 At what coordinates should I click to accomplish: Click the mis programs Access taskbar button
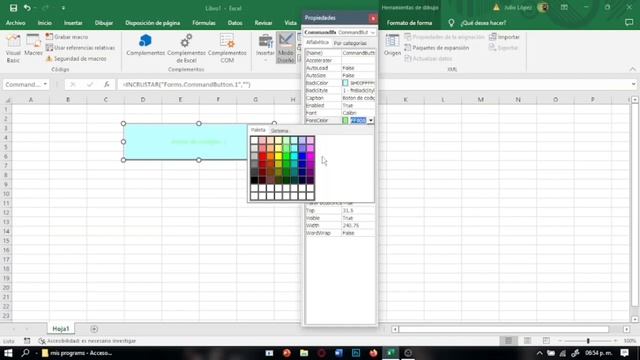coord(77,353)
